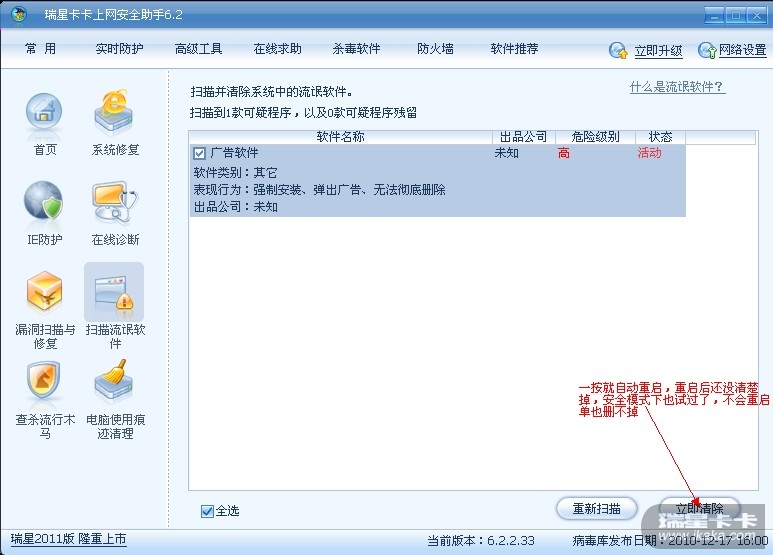Image resolution: width=773 pixels, height=555 pixels.
Task: Click the 当前版本:6.2.2.33 status text
Action: point(481,541)
